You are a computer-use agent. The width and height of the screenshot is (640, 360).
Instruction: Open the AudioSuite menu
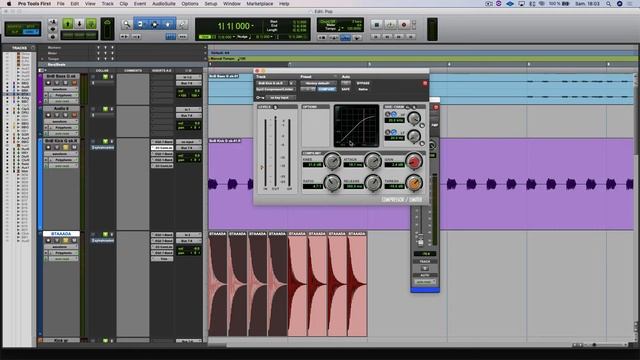coord(164,4)
